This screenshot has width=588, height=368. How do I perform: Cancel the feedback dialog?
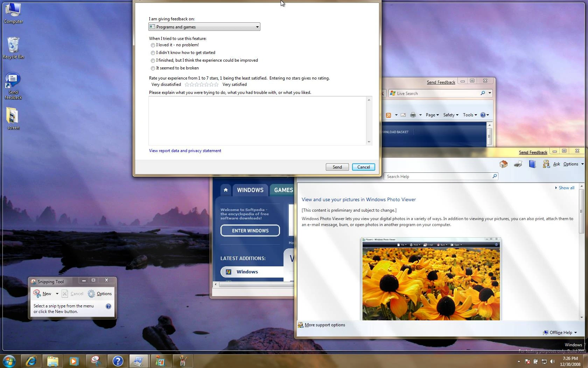point(363,167)
